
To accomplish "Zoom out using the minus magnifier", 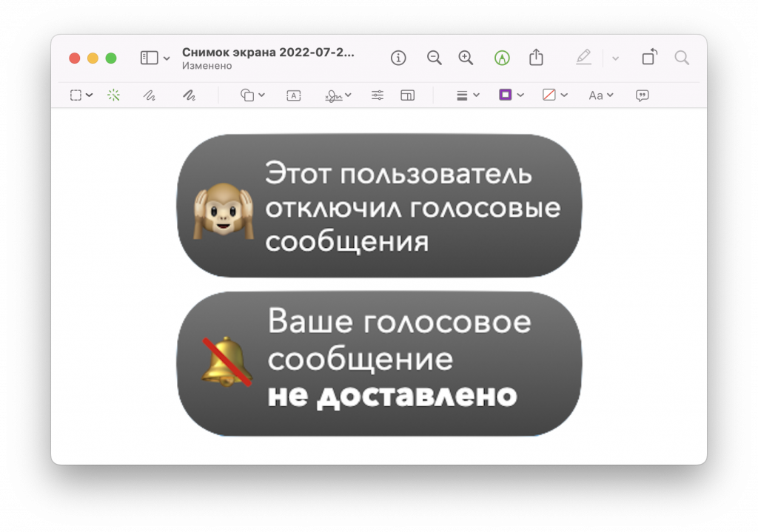I will 434,58.
